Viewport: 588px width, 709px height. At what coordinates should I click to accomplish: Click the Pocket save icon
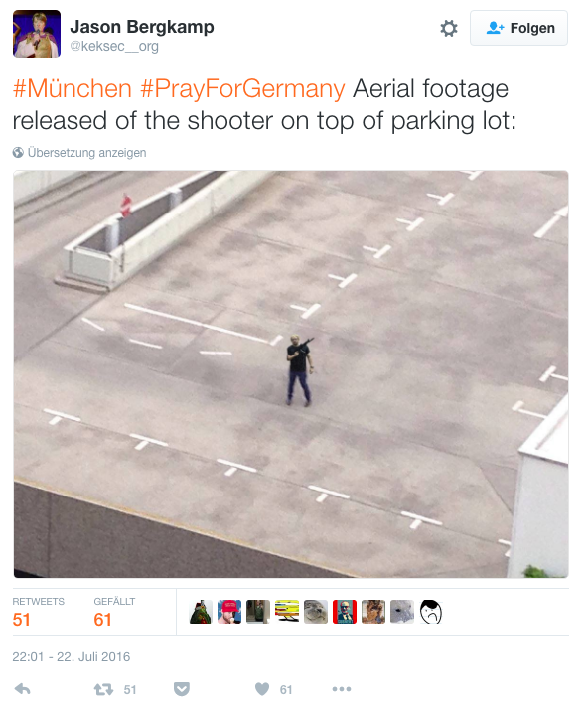click(x=182, y=689)
